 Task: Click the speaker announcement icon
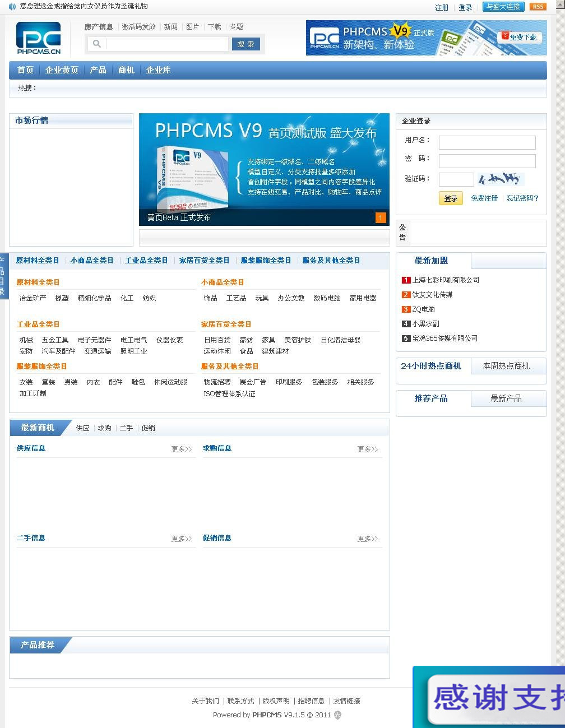(x=12, y=7)
